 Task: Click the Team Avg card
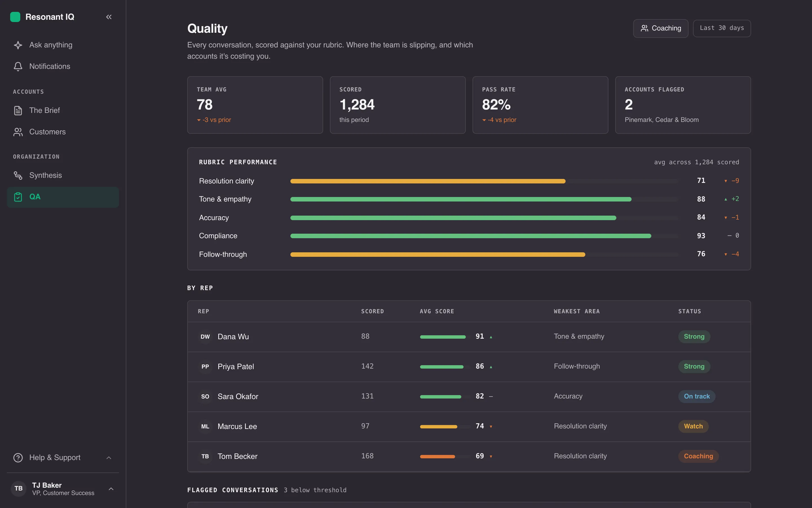(x=255, y=105)
